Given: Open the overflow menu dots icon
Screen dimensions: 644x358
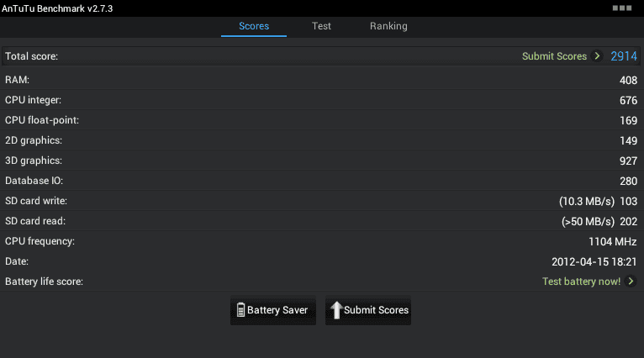Looking at the screenshot, I should [622, 8].
